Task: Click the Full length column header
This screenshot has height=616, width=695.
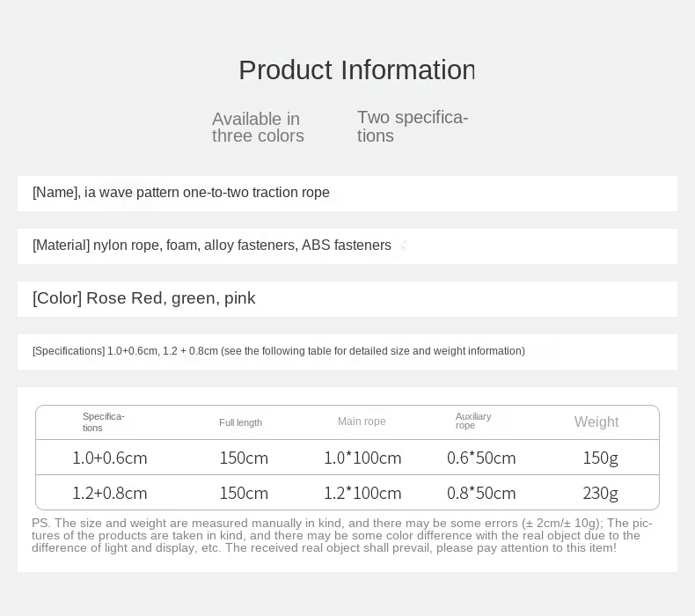Action: pos(240,422)
